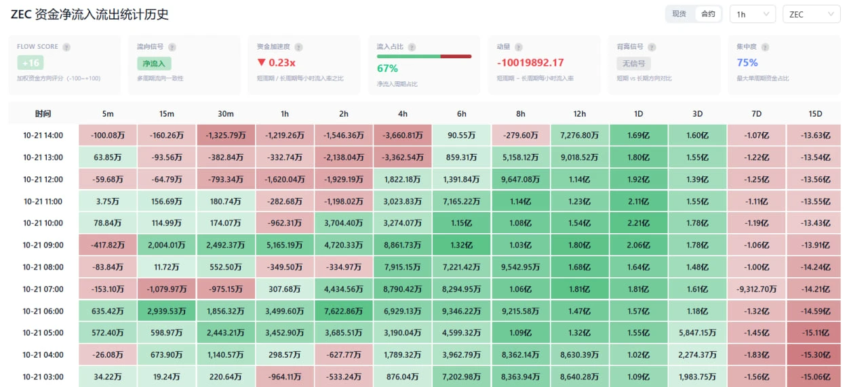Click the 6h column header
The image size is (868, 387).
point(462,113)
